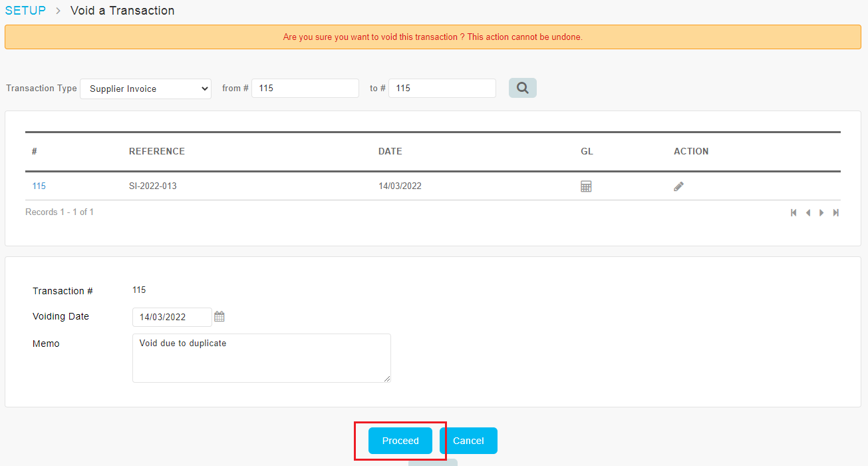Select reference SI-2022-013 cell
868x466 pixels.
tap(153, 186)
